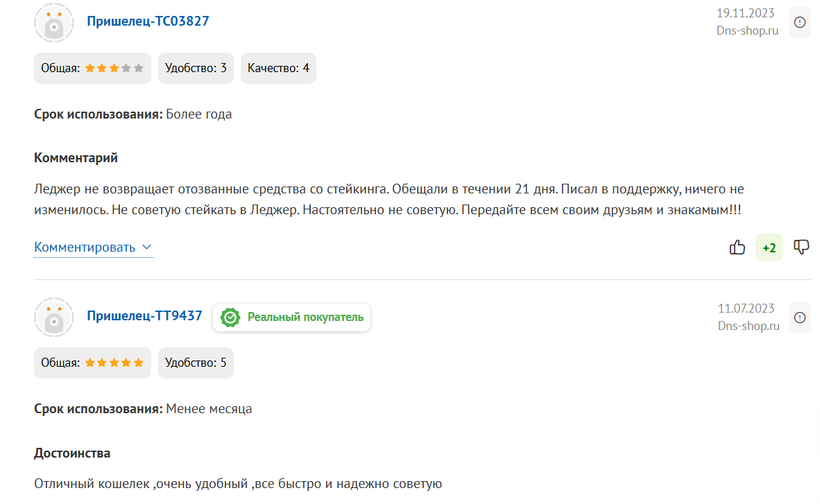Click avatar of user Пришелец-ТС03827

coord(54,22)
